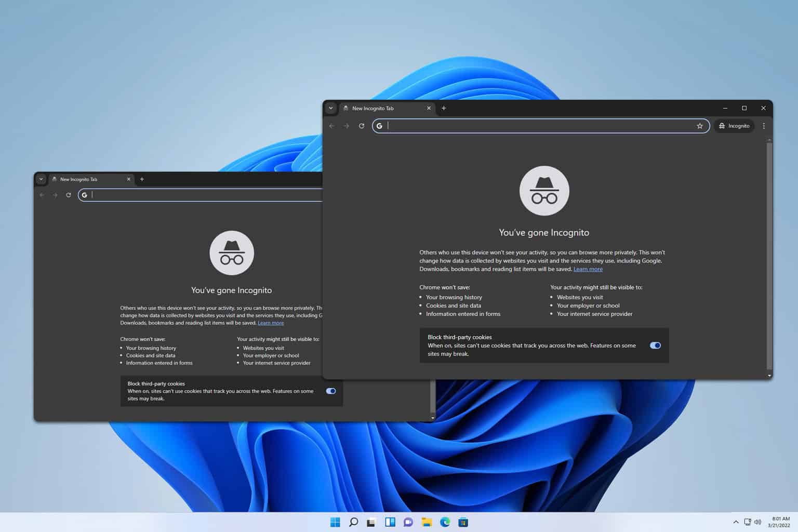Focus address bar in front window
Screen dimensions: 798x532
click(540, 126)
